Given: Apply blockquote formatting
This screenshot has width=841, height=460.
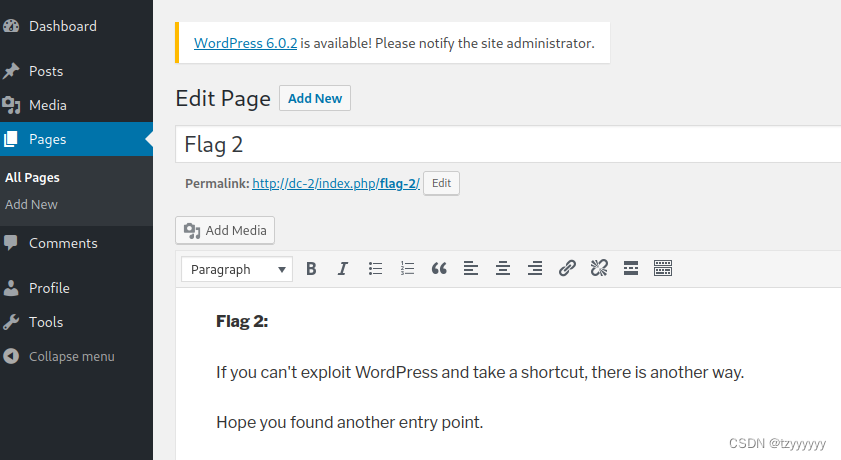Looking at the screenshot, I should (439, 269).
